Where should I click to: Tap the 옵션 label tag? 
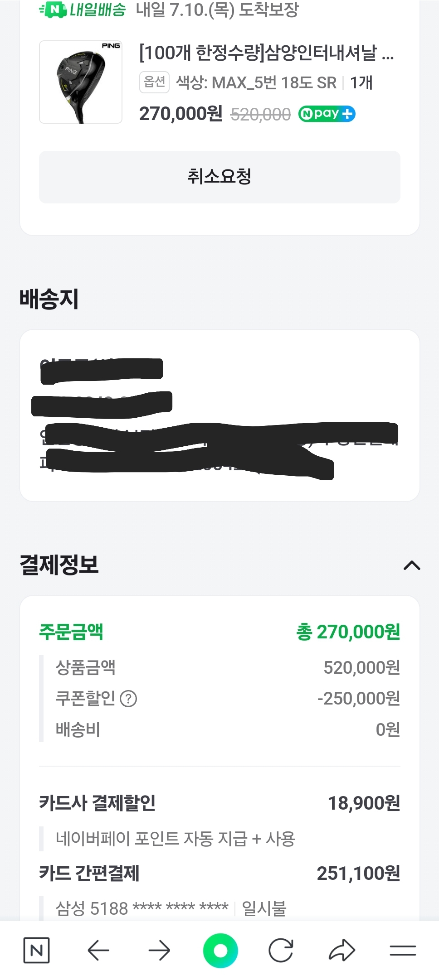click(x=154, y=82)
